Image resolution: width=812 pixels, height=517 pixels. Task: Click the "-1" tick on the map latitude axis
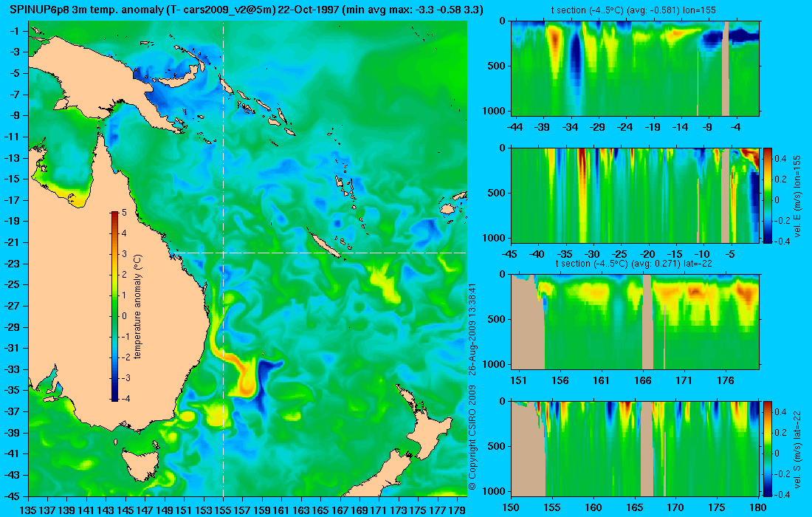click(x=14, y=31)
